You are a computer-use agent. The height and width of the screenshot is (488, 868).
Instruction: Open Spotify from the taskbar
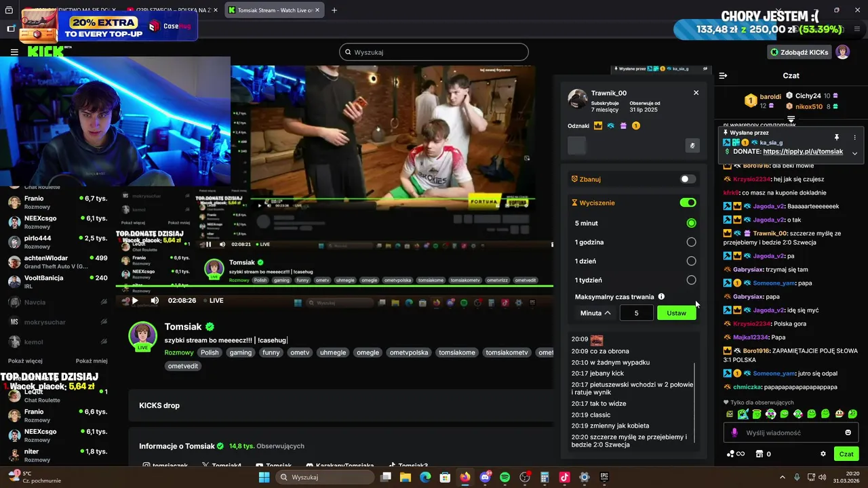pos(505,477)
